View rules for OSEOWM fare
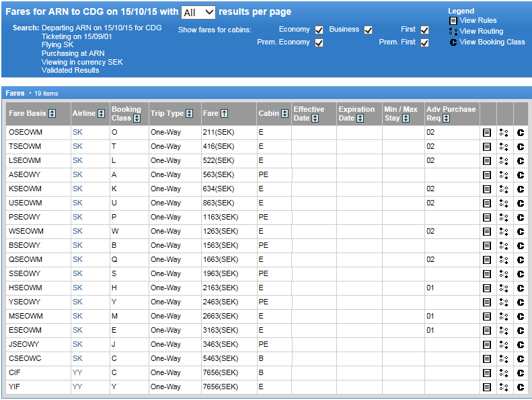The width and height of the screenshot is (532, 400). tap(487, 133)
